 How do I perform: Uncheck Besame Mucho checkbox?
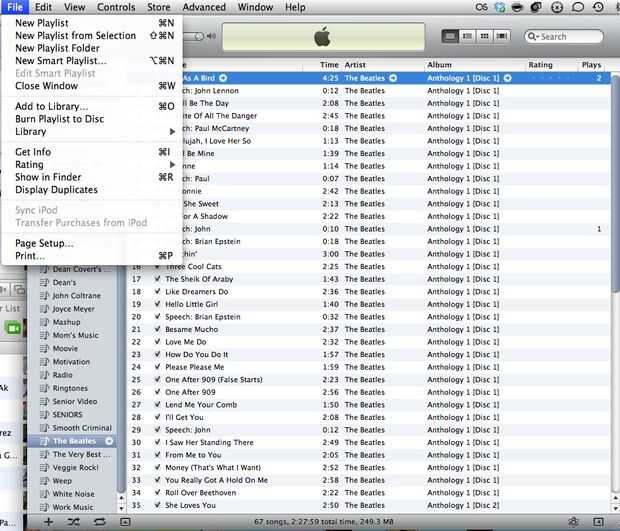[157, 329]
